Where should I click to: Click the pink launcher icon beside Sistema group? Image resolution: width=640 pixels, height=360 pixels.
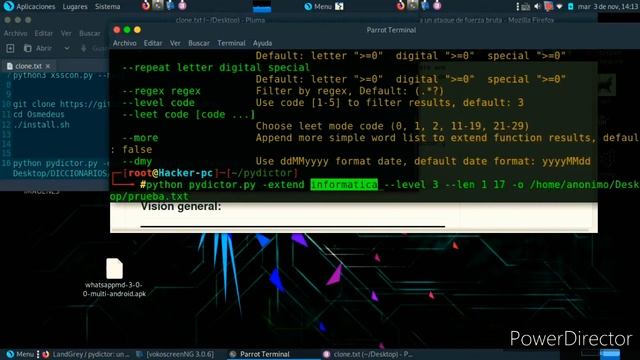pyautogui.click(x=182, y=6)
